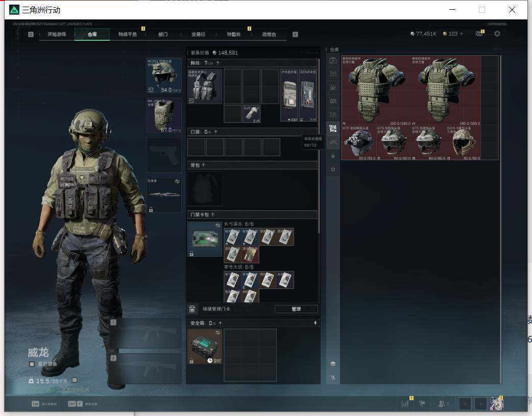Open the friends icon in bottom bar

[x=442, y=404]
